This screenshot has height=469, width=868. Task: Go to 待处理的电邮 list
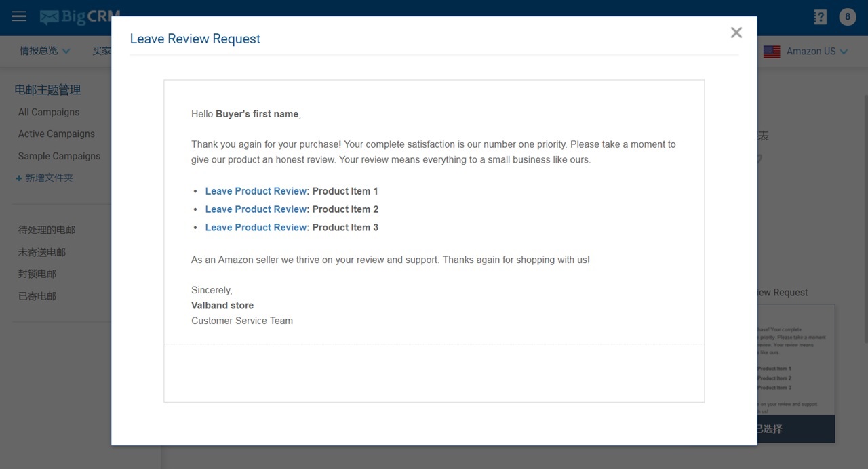tap(47, 230)
